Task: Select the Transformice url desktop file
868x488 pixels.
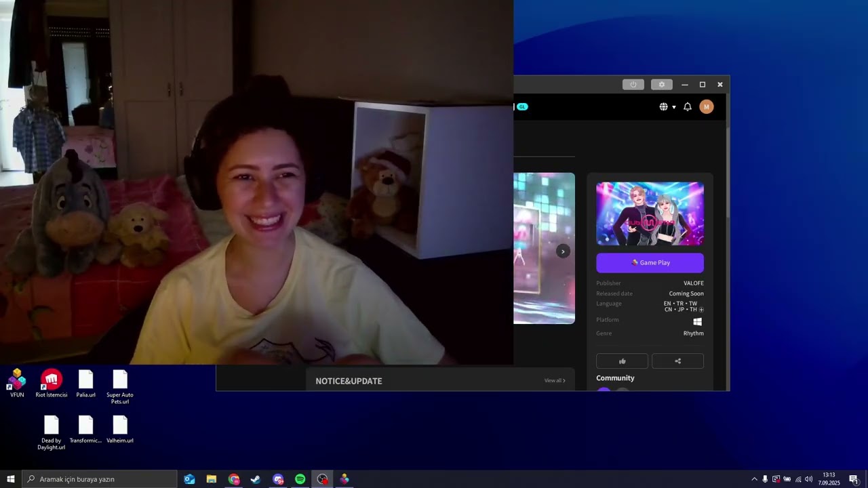Action: point(86,430)
